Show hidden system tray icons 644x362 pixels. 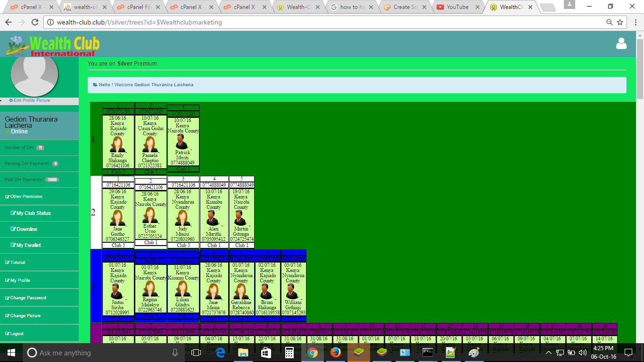click(x=549, y=352)
